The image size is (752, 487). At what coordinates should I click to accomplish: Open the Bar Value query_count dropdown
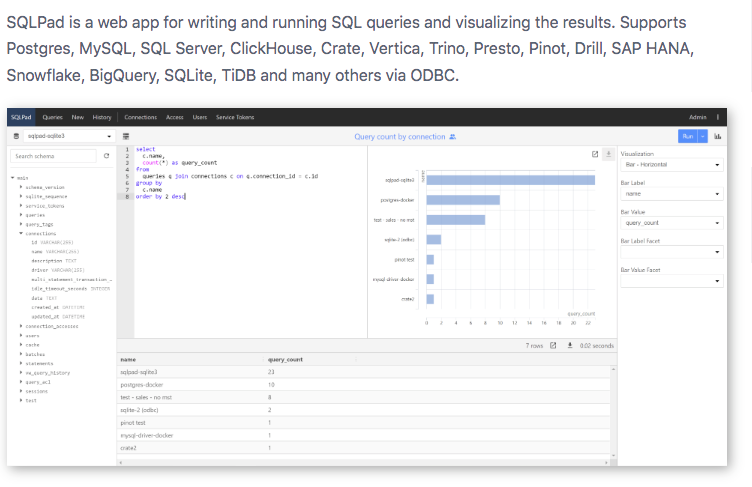672,223
